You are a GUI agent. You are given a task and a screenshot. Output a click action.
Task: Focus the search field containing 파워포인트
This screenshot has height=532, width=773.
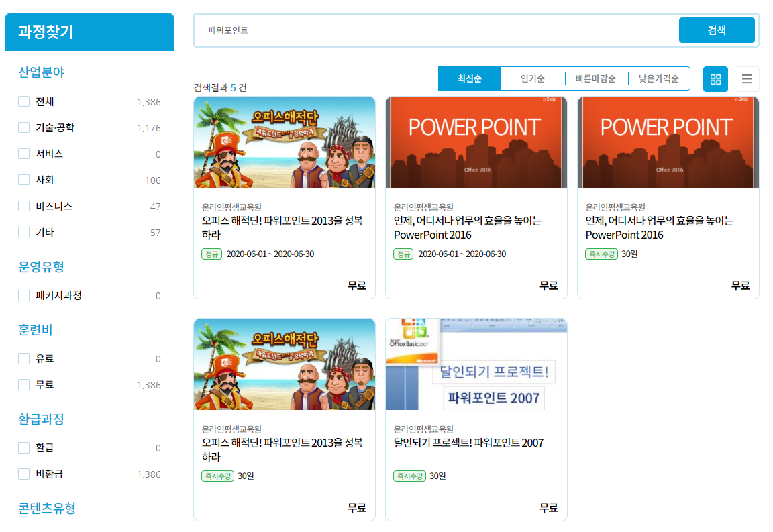[436, 30]
